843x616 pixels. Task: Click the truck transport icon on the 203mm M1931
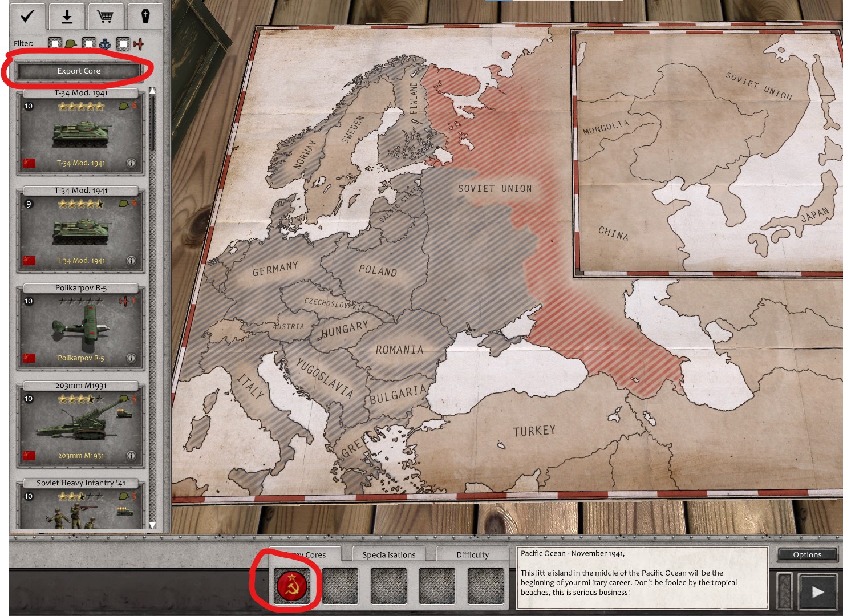(x=124, y=413)
